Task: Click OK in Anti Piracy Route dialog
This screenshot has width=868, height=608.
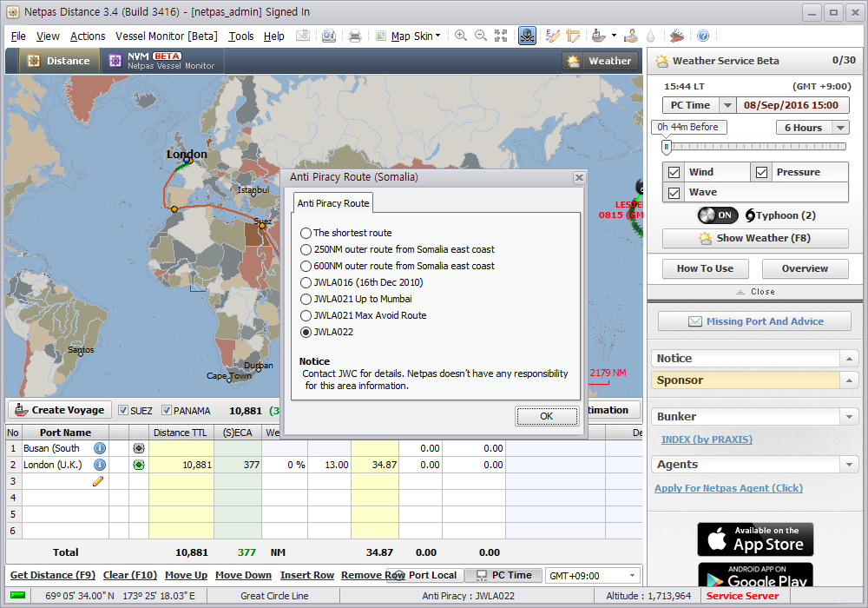Action: tap(546, 416)
